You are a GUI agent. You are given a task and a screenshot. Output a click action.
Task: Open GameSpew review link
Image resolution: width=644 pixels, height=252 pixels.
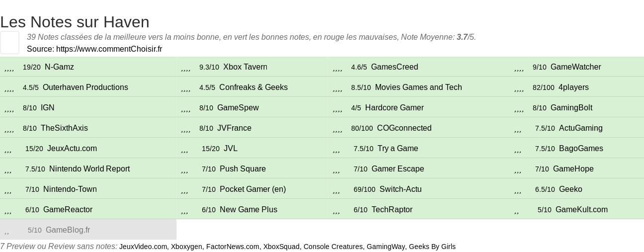[x=238, y=108]
